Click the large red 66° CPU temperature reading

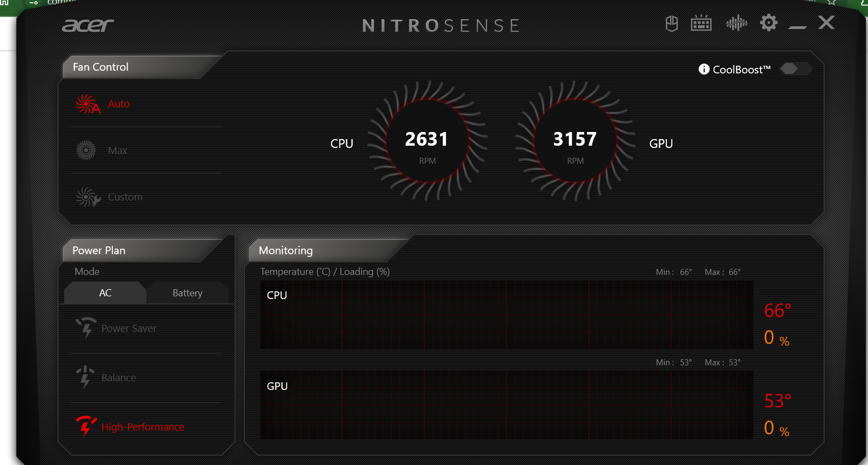(x=778, y=311)
